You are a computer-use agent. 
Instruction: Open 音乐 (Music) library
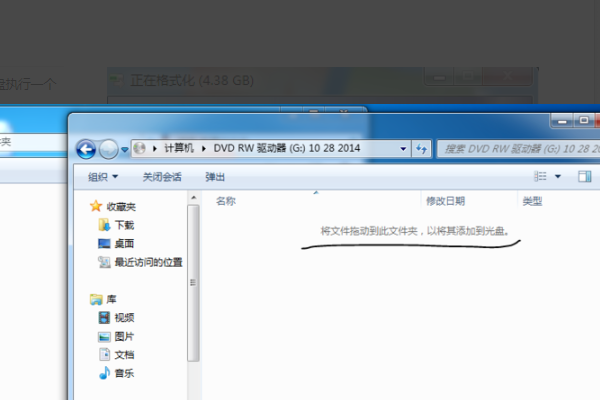pos(124,373)
